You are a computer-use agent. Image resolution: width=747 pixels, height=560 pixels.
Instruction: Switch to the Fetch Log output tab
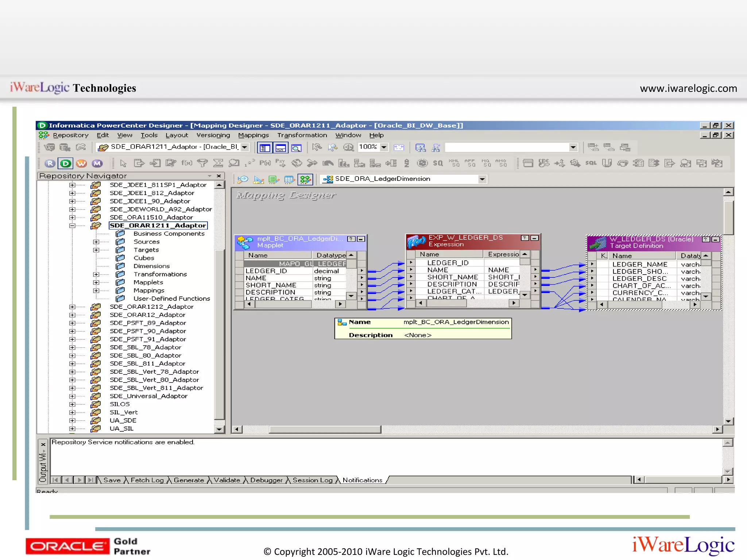(x=147, y=480)
